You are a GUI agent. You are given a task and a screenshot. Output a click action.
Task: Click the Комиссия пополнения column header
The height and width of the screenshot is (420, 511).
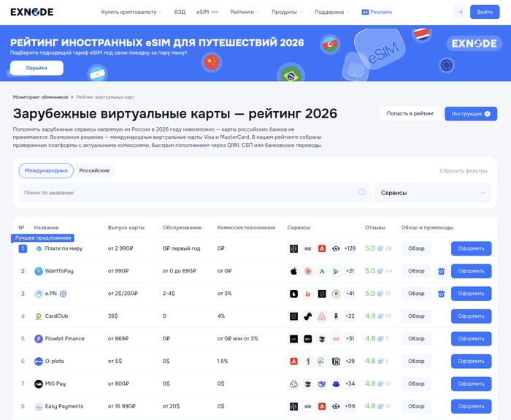(x=246, y=228)
